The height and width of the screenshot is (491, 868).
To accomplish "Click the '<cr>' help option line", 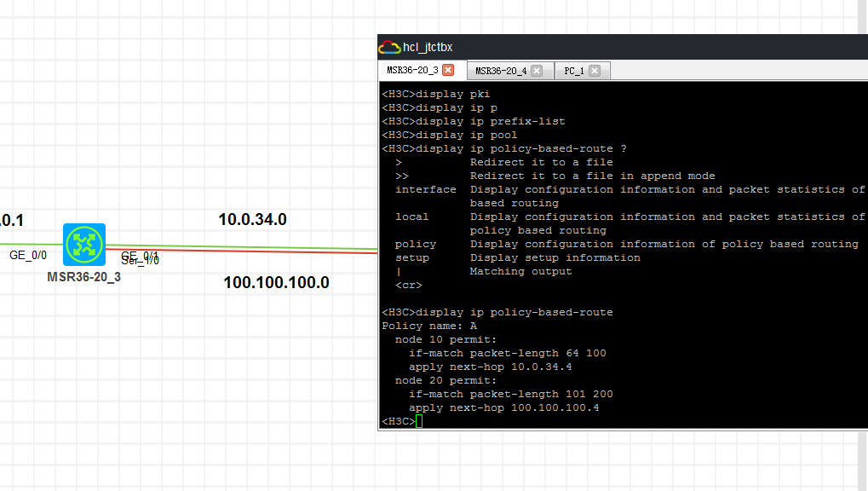I will pyautogui.click(x=409, y=285).
